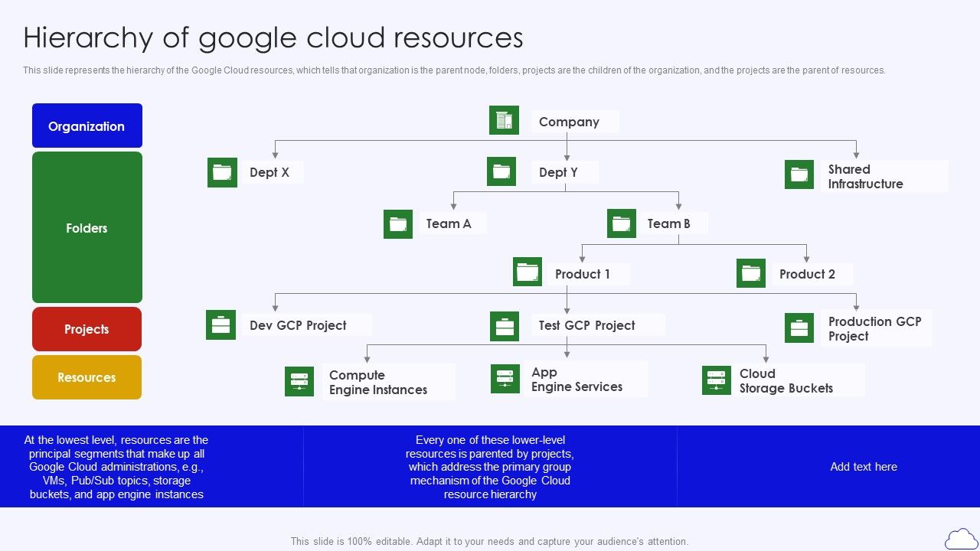This screenshot has width=980, height=551.
Task: Click the Product 1 folder icon
Action: [528, 272]
